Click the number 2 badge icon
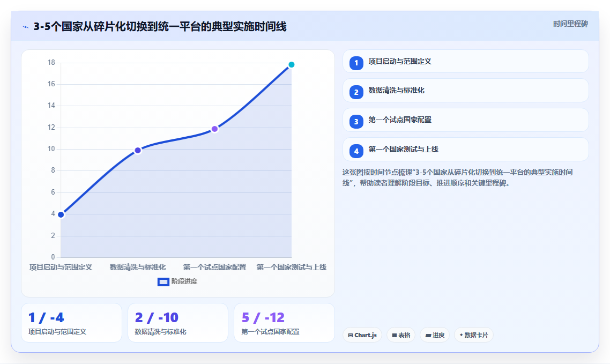This screenshot has height=364, width=610. click(356, 92)
